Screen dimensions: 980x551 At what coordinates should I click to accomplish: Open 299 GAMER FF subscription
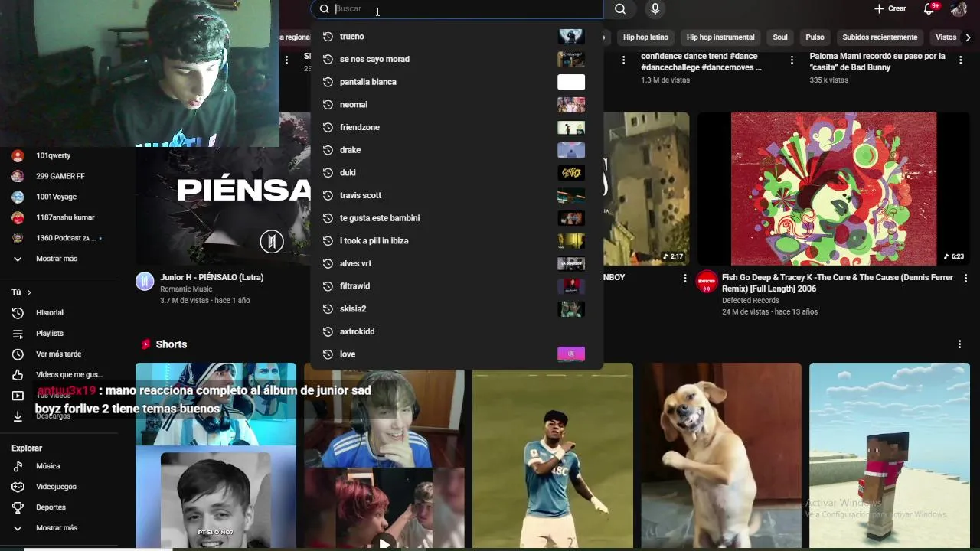coord(59,176)
